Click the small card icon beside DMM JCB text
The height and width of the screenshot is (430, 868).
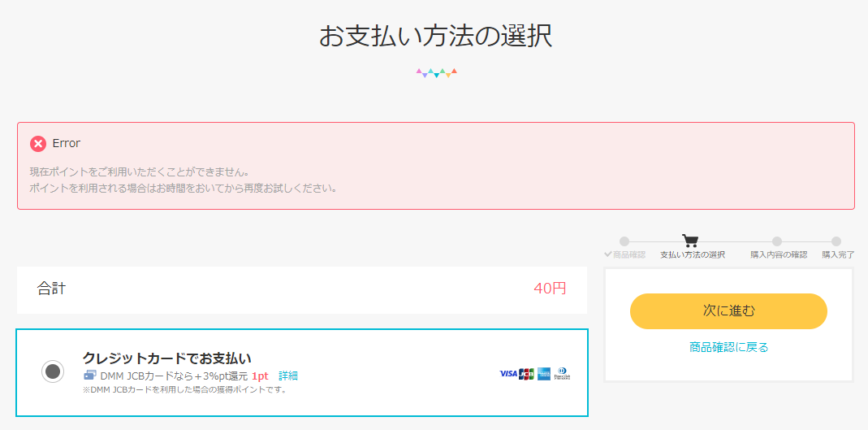(90, 376)
